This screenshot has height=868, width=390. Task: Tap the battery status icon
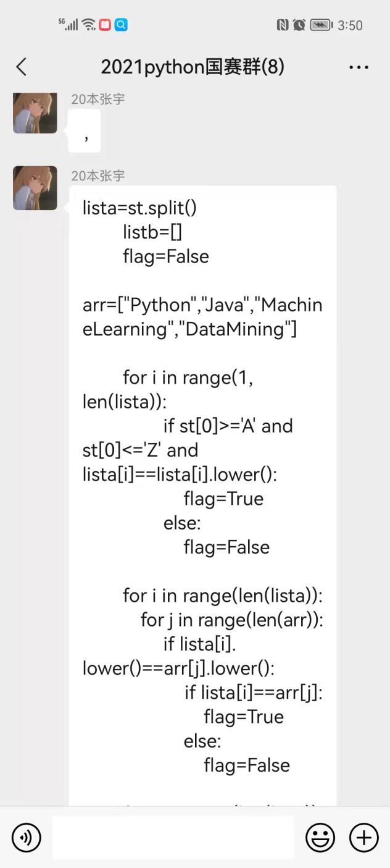tap(322, 25)
